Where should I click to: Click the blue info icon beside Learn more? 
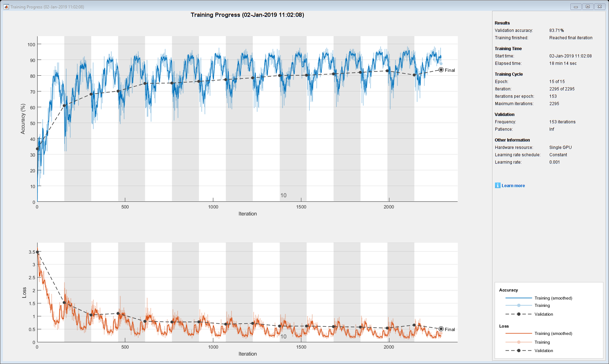(497, 185)
